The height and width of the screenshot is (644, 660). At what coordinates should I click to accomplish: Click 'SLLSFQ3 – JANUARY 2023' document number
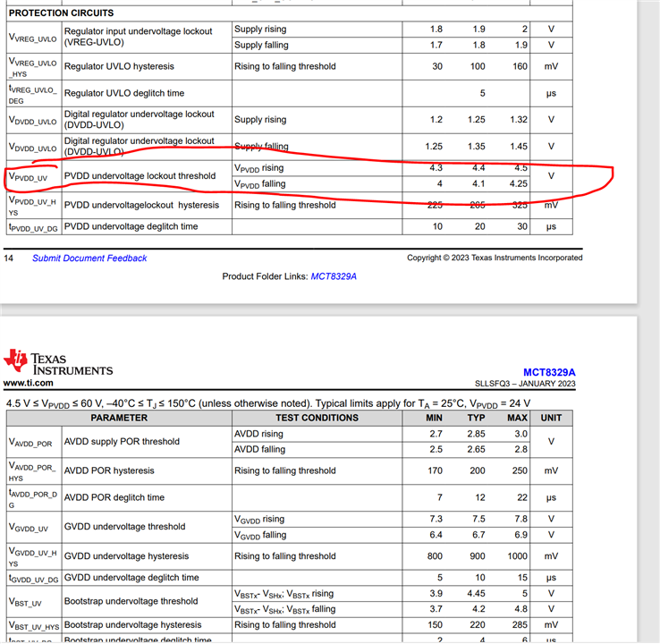click(525, 384)
